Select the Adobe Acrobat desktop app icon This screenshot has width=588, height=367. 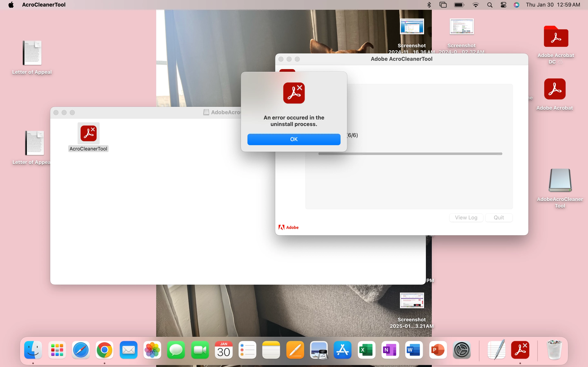[x=555, y=89]
